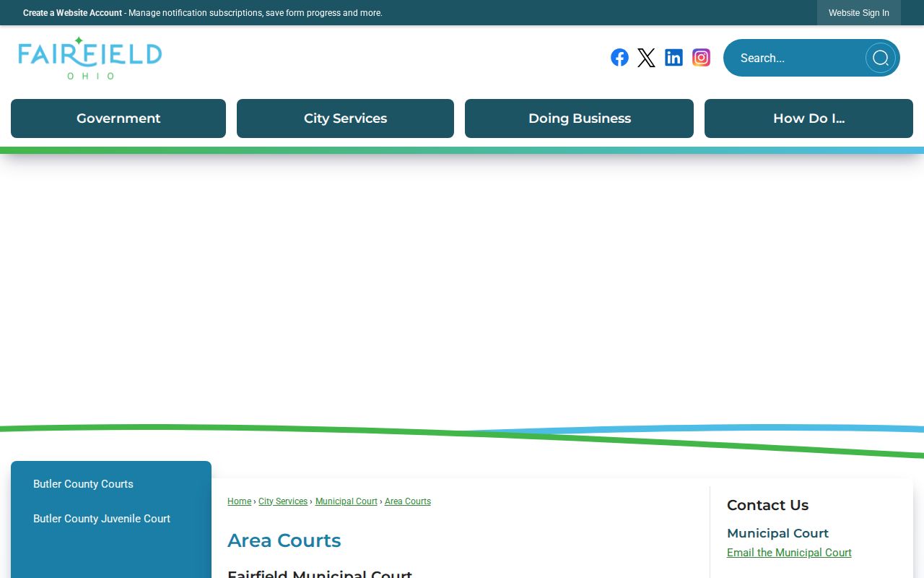This screenshot has height=578, width=924.
Task: Open the Government menu
Action: (118, 118)
